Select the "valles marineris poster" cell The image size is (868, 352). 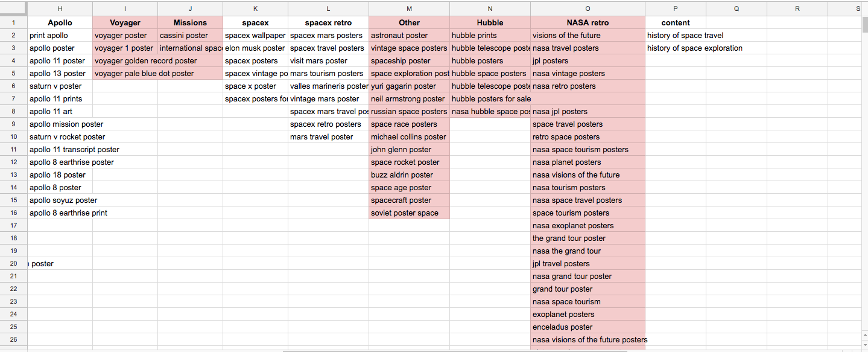pyautogui.click(x=328, y=86)
